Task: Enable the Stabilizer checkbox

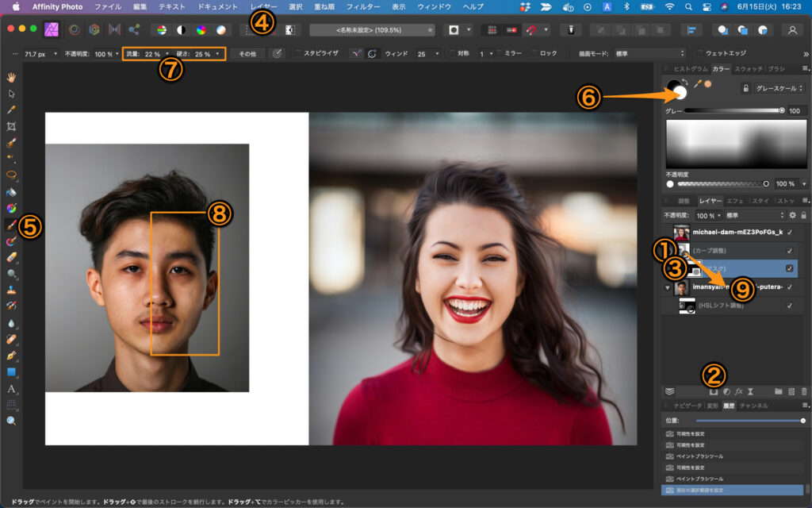Action: (297, 54)
